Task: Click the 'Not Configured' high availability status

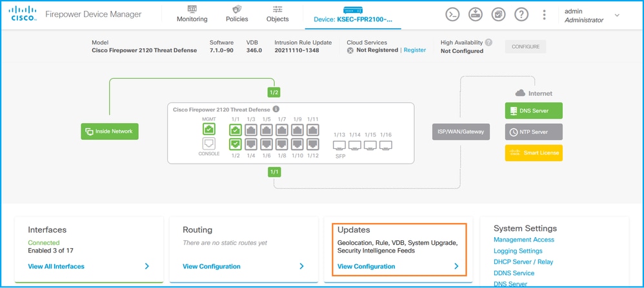Action: 461,51
